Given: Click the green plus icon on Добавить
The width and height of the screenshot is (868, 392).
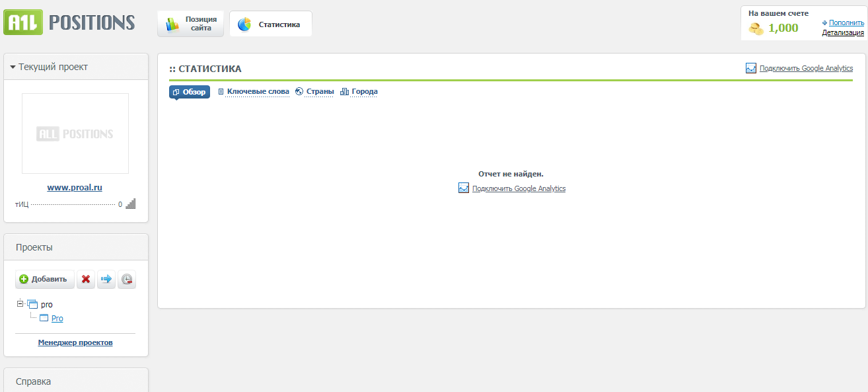Looking at the screenshot, I should tap(24, 279).
